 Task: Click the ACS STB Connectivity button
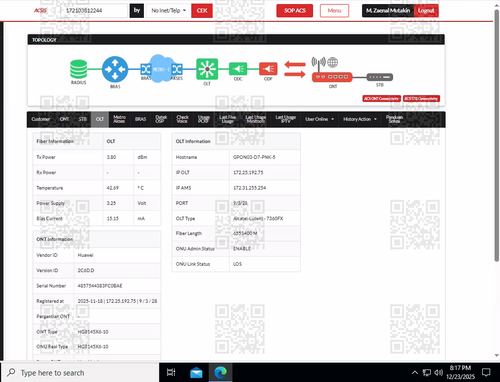pos(421,98)
